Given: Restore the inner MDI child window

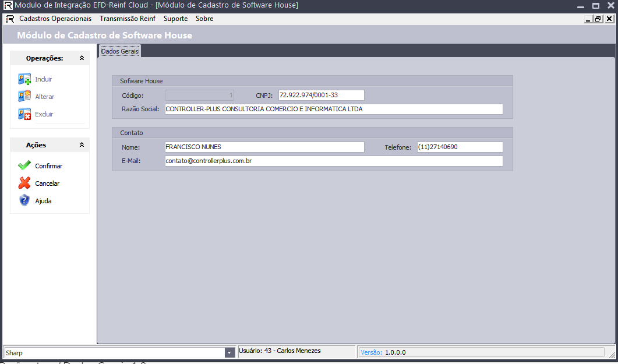Looking at the screenshot, I should point(598,19).
